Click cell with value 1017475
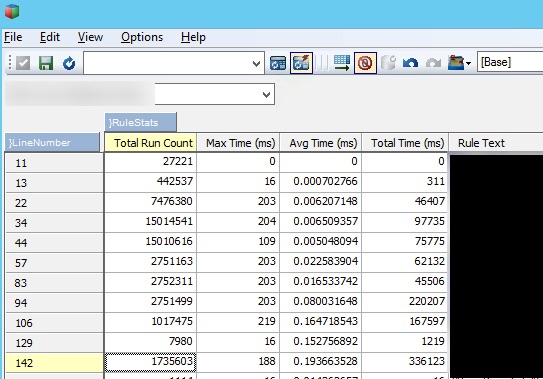 point(151,322)
